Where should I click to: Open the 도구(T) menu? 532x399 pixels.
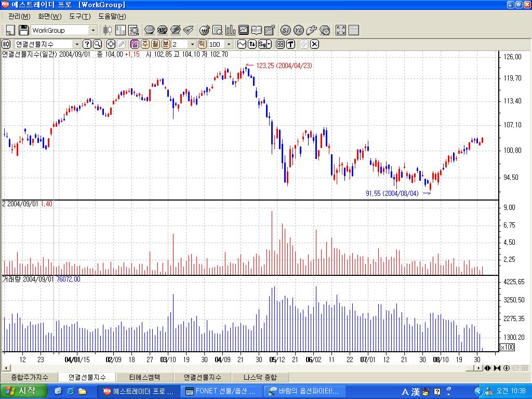click(79, 17)
